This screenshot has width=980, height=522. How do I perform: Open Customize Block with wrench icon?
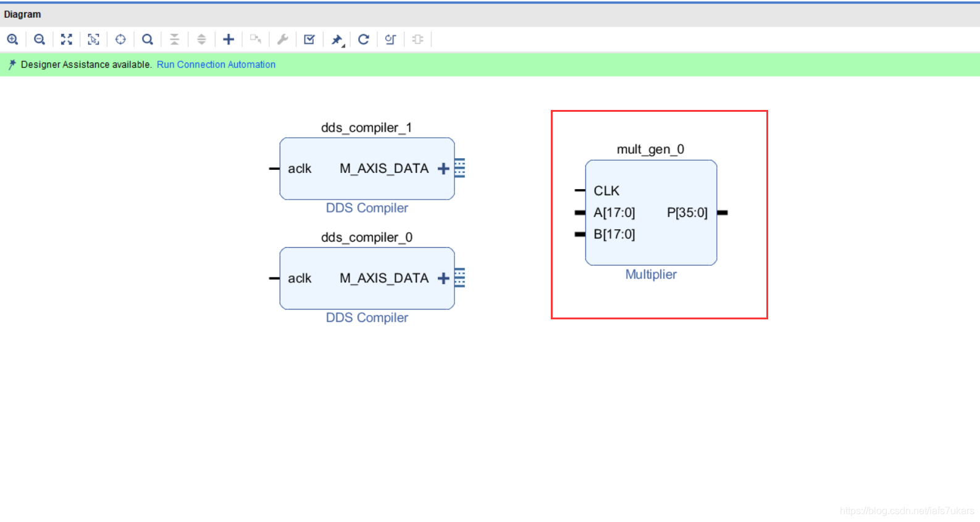283,40
